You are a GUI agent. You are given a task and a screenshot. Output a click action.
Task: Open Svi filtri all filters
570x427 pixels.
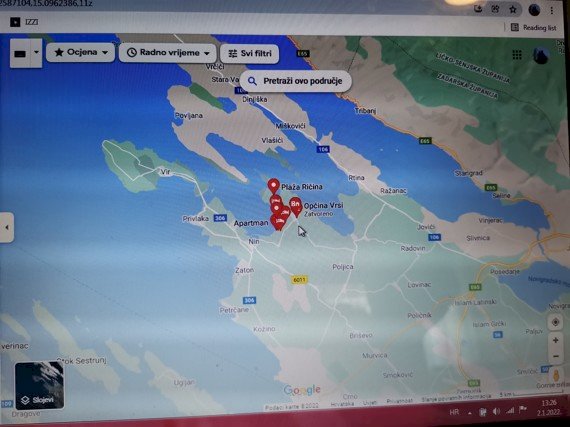[x=249, y=54]
